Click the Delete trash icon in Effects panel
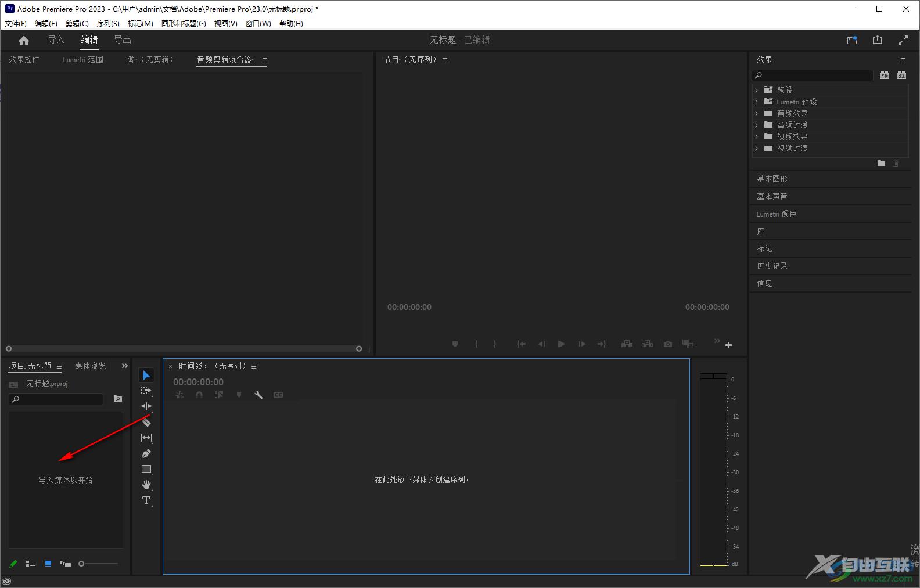 tap(895, 163)
